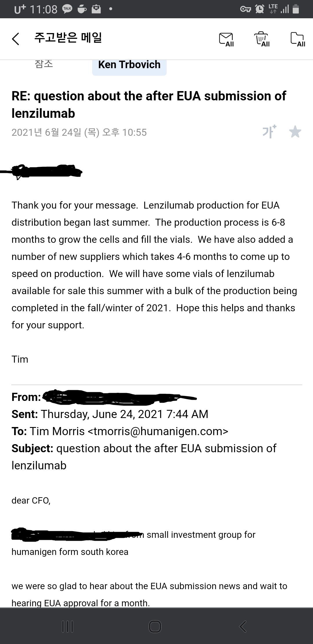Tap the mail notification icon in status bar
Image resolution: width=313 pixels, height=644 pixels.
point(96,9)
